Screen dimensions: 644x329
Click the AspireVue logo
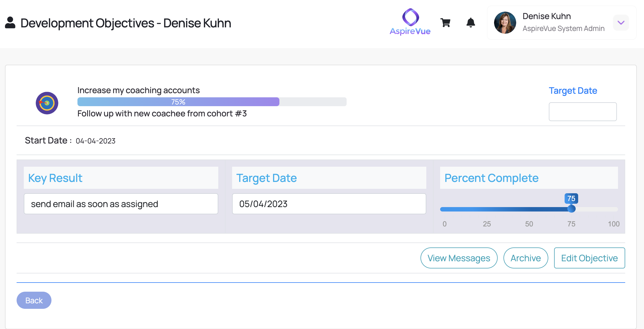point(410,22)
